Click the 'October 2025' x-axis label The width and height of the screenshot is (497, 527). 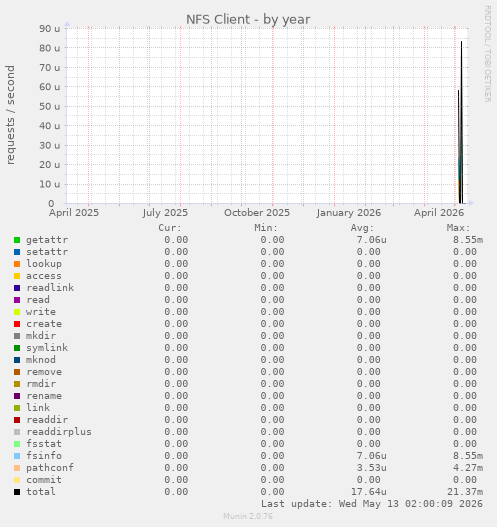click(257, 213)
